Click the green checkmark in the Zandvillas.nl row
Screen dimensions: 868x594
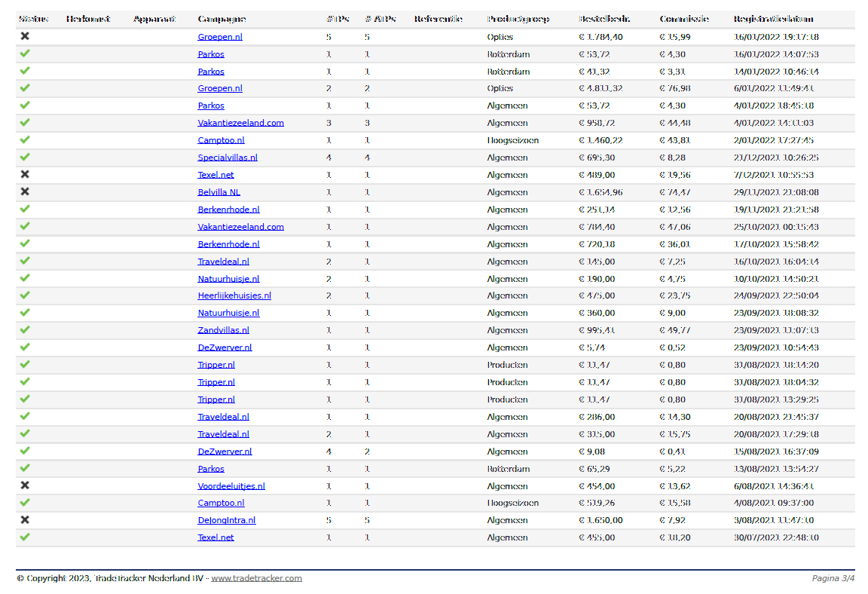25,330
